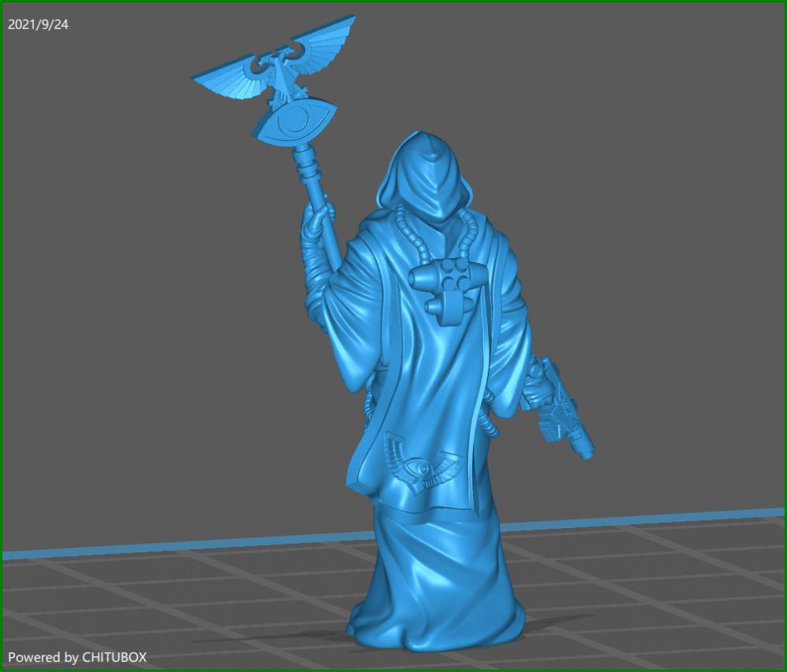Click the 2021/9/24 date text
Screen dimensions: 787x672
(x=38, y=24)
